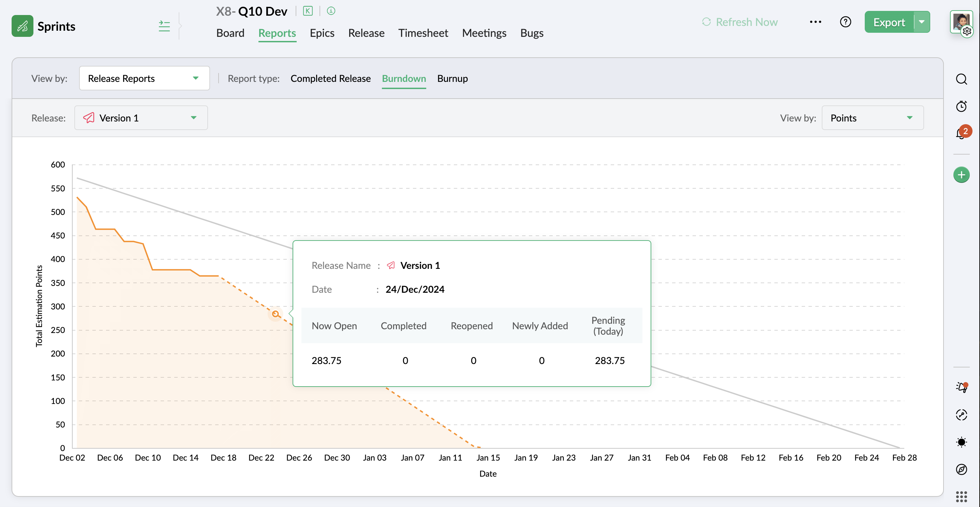Go to the Timesheet tab
Image resolution: width=980 pixels, height=507 pixels.
423,33
